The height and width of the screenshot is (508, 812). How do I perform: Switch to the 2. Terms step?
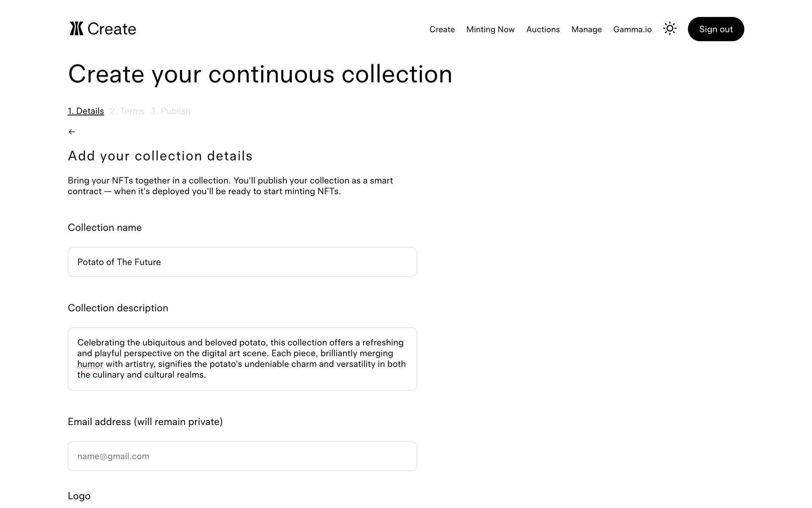(x=127, y=111)
